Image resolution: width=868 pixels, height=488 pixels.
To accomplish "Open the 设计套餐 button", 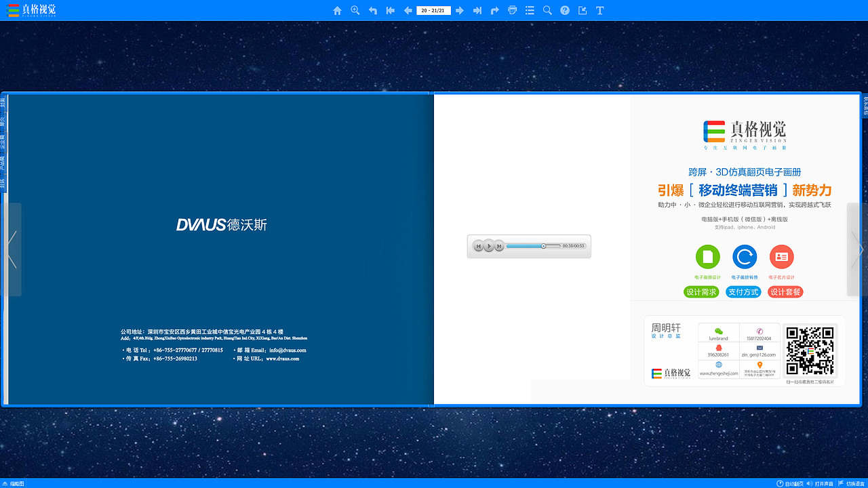I will pyautogui.click(x=785, y=292).
